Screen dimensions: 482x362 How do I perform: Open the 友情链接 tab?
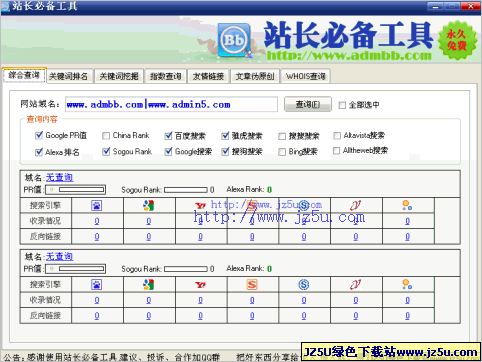pos(208,76)
